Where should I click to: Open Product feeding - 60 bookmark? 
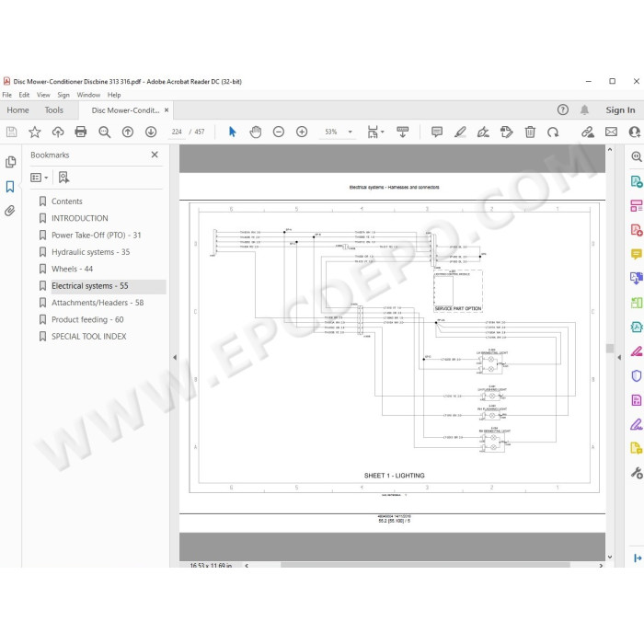click(x=87, y=319)
